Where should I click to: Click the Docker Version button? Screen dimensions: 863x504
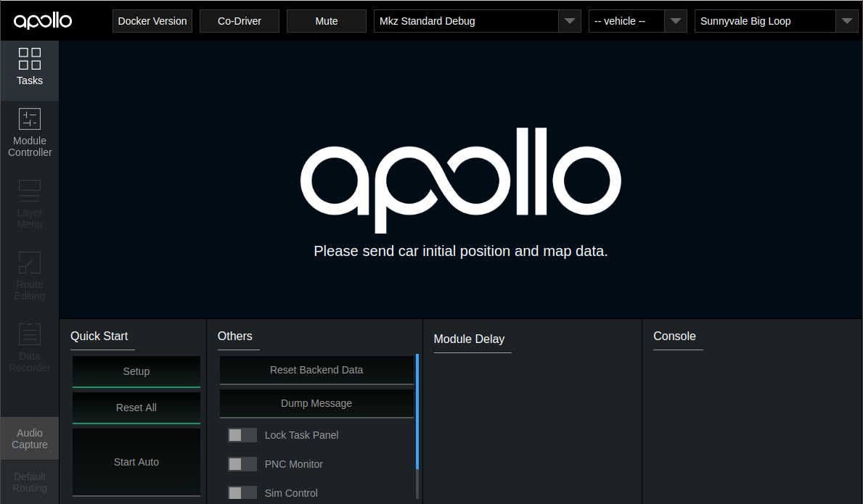pyautogui.click(x=152, y=21)
